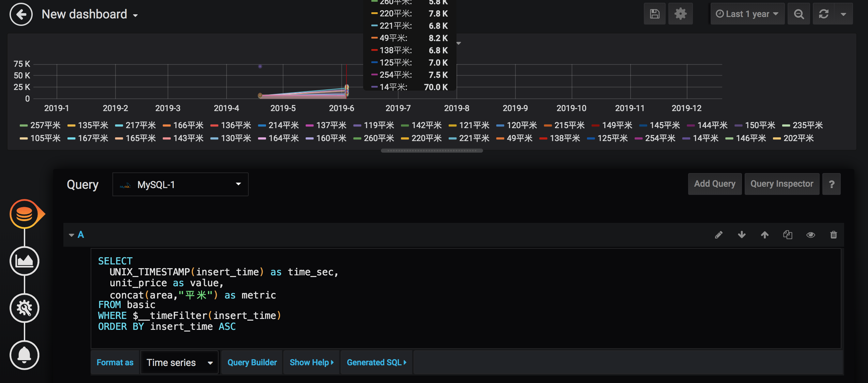Viewport: 868px width, 383px height.
Task: Open the General settings cog-wrench icon
Action: [25, 308]
